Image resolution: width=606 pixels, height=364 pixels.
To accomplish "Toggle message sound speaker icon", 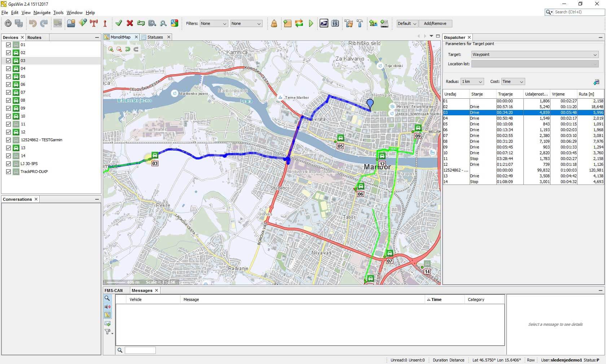I will [107, 307].
